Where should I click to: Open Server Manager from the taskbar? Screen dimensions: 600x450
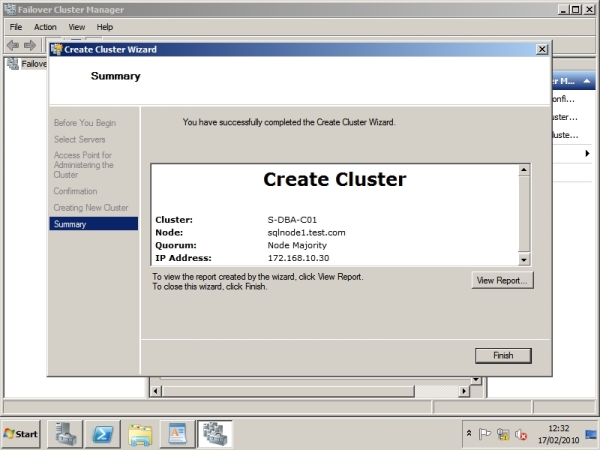tap(65, 434)
